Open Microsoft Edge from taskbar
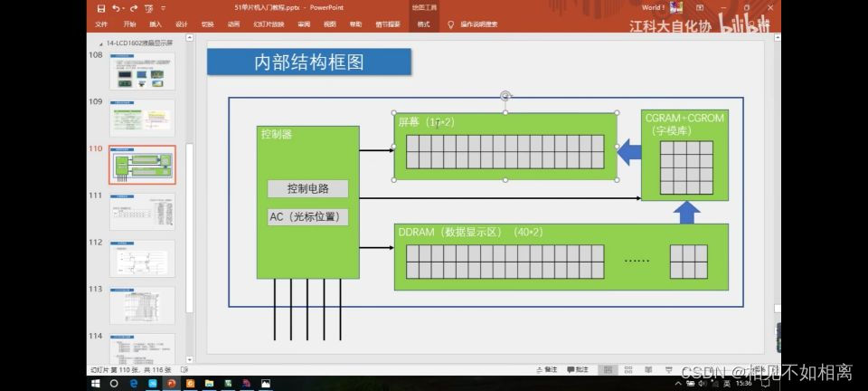Image resolution: width=868 pixels, height=391 pixels. coord(134,383)
